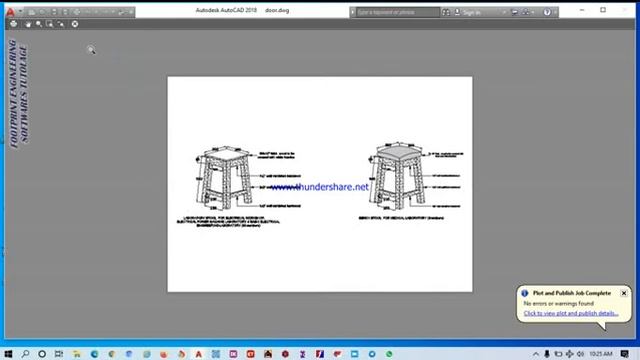The height and width of the screenshot is (360, 640).
Task: Open File Explorer from taskbar
Action: pyautogui.click(x=77, y=354)
